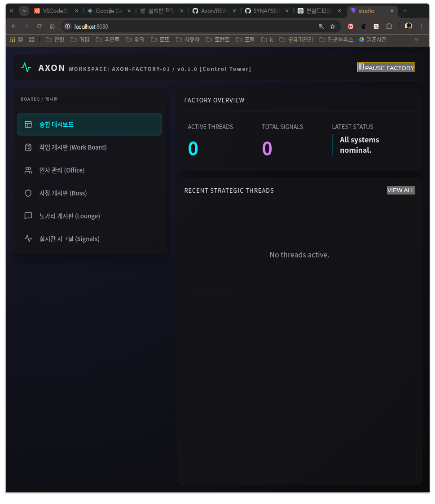Open the 종합 대시보드 dashboard board
The image size is (435, 504).
tap(89, 124)
